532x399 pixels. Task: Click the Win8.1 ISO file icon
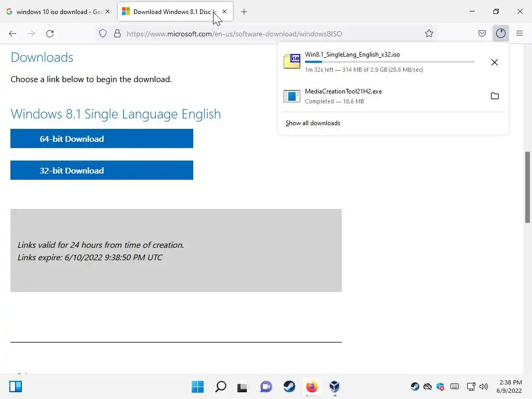[x=292, y=61]
